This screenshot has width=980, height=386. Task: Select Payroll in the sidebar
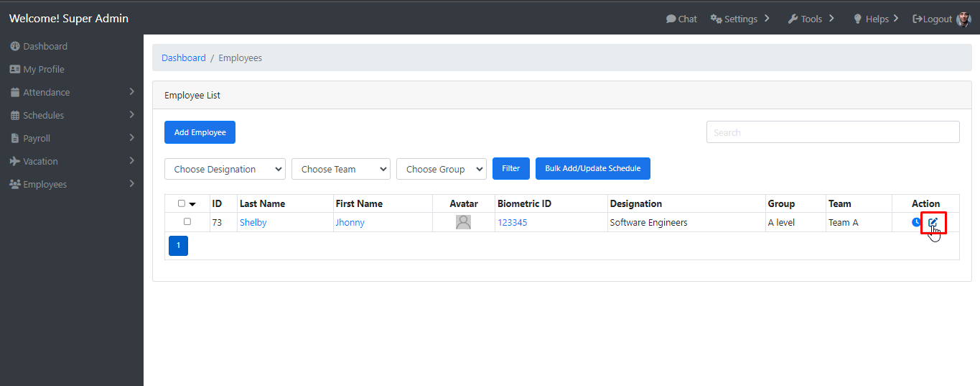coord(37,138)
